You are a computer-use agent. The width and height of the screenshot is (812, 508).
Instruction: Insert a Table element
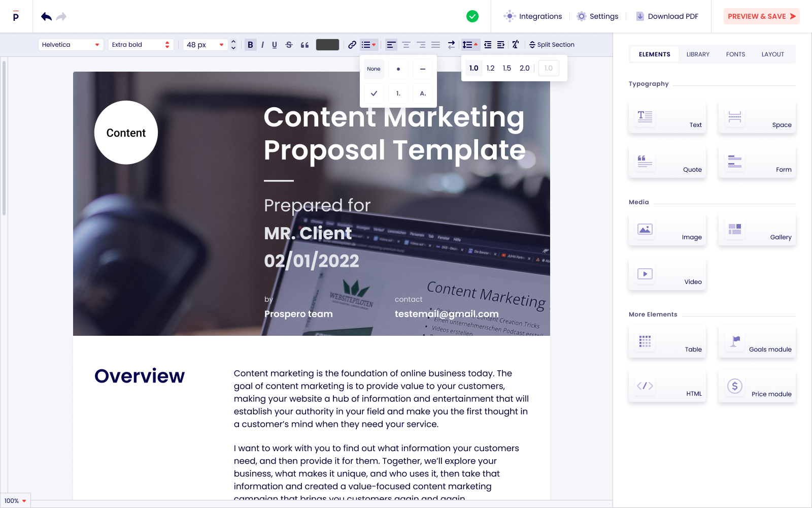667,341
